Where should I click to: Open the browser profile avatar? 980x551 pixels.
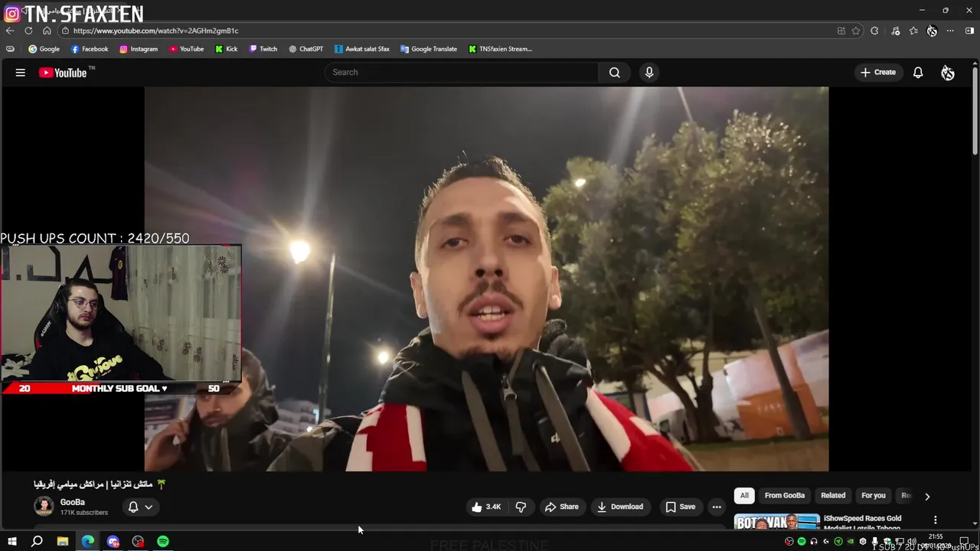click(932, 31)
